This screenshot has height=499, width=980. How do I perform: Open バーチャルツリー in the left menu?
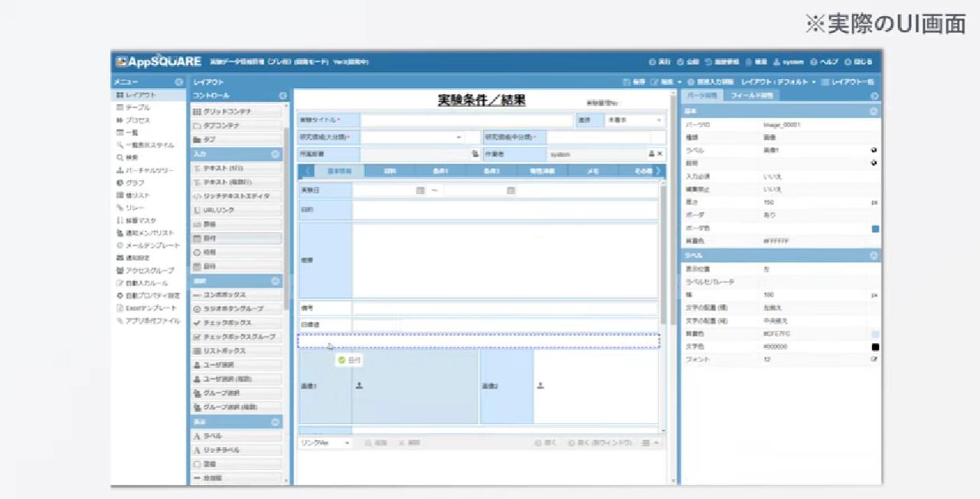[x=149, y=170]
